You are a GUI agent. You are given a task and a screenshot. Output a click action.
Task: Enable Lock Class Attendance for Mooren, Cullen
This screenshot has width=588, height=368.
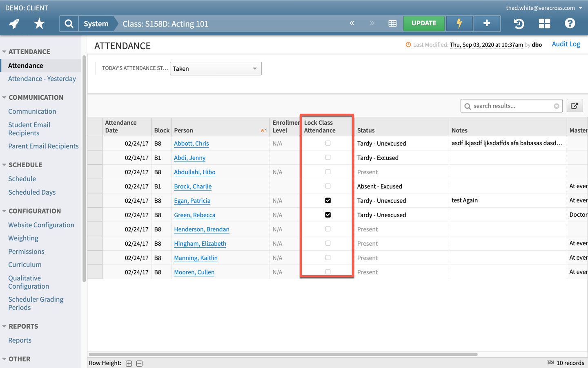pyautogui.click(x=327, y=271)
